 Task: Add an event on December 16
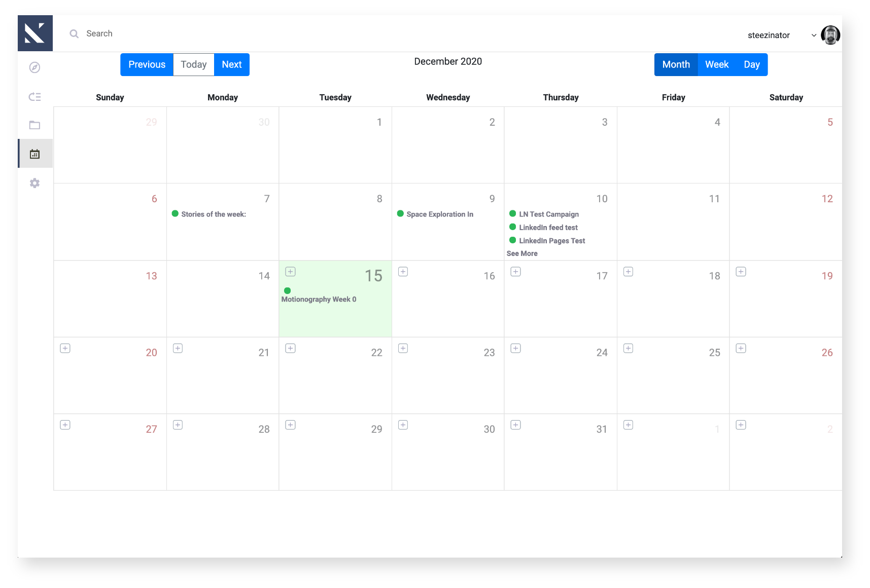[x=403, y=272]
